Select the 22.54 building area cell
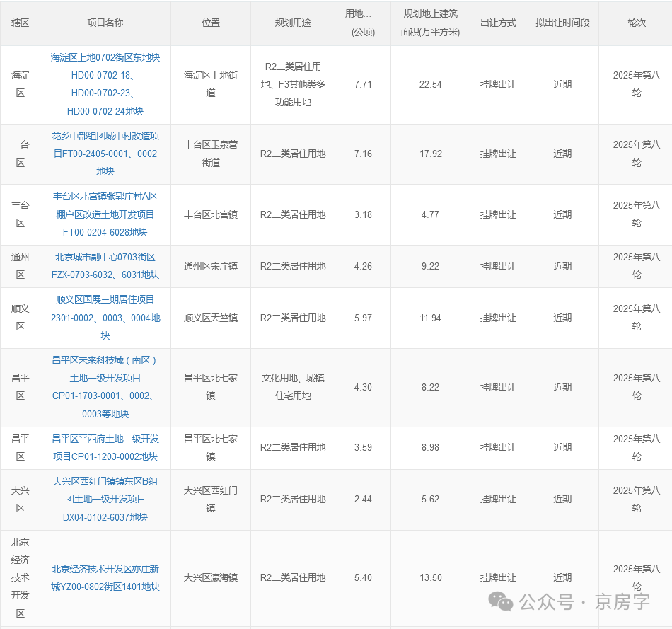Screen dimensions: 672x629 click(430, 84)
